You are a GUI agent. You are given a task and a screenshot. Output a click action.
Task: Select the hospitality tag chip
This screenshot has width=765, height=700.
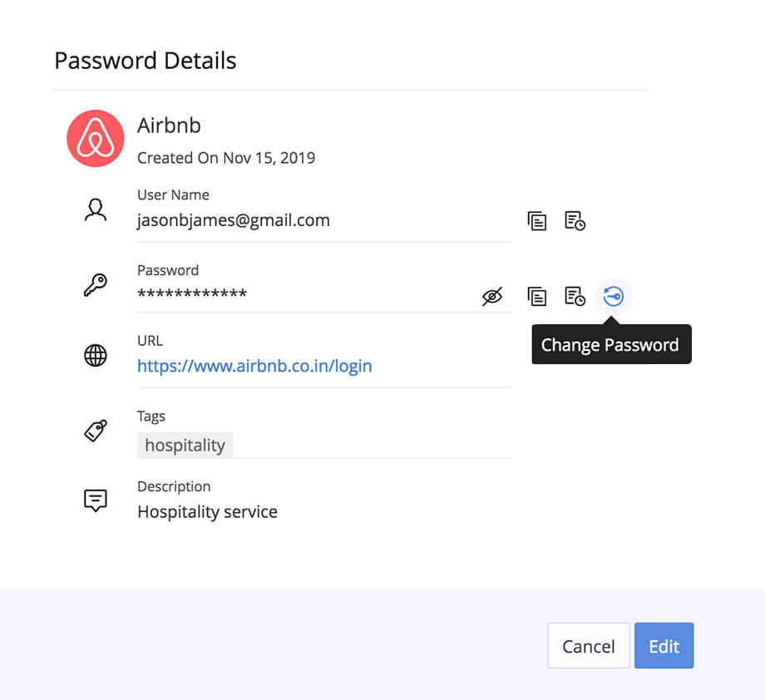[185, 446]
